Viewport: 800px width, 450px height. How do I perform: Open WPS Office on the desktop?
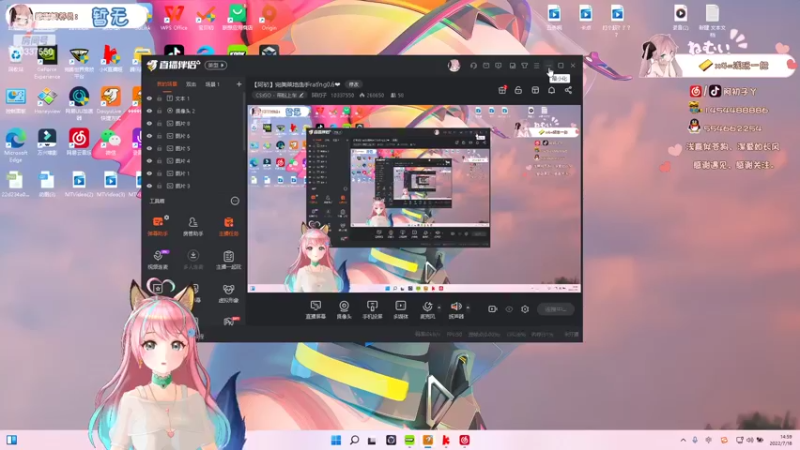(174, 17)
